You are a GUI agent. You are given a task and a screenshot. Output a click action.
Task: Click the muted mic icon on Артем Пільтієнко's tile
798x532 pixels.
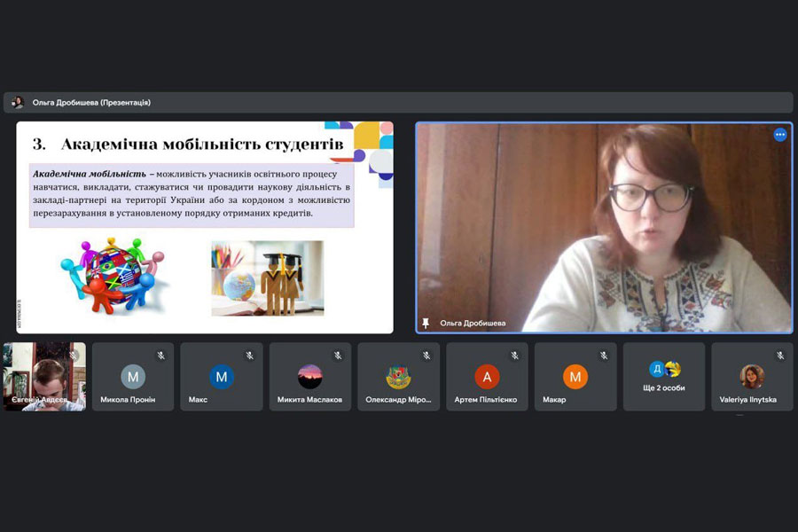514,356
